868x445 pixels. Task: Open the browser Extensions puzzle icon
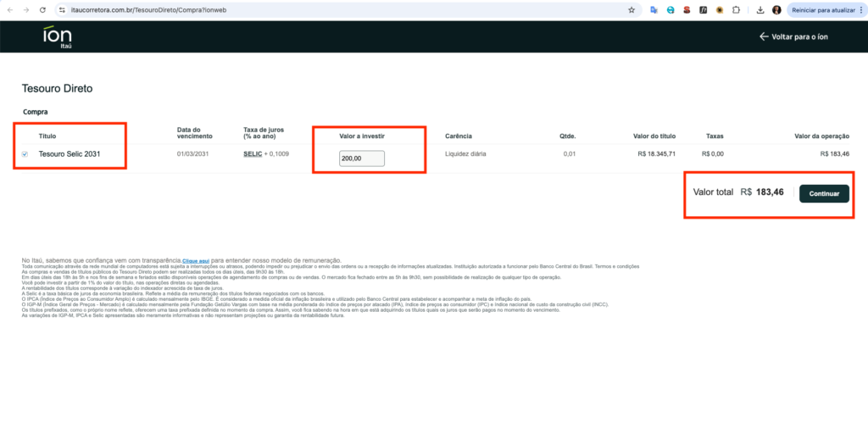(x=736, y=9)
